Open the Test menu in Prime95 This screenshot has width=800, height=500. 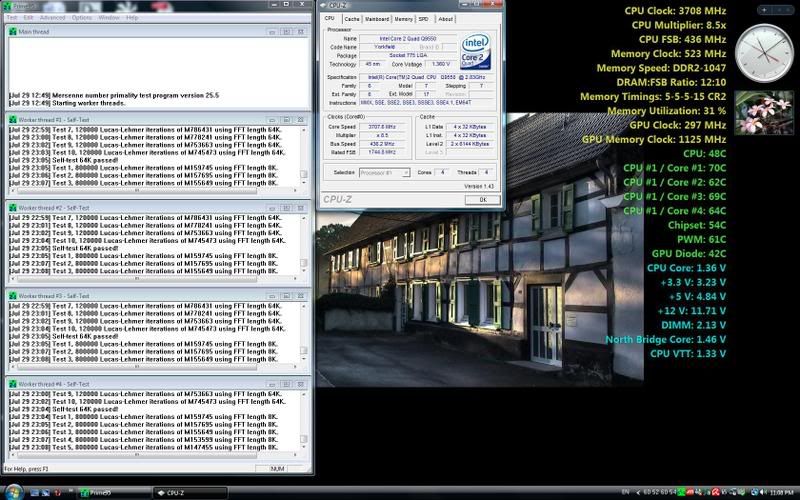pos(12,17)
